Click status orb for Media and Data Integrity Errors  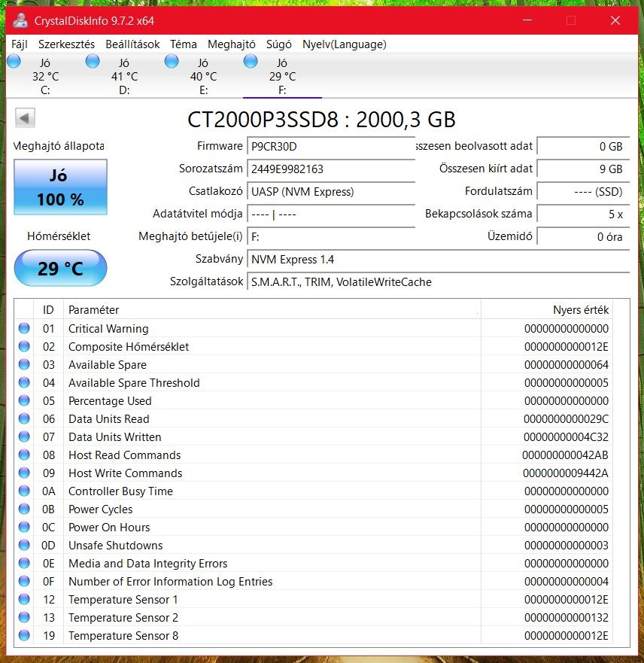click(24, 563)
